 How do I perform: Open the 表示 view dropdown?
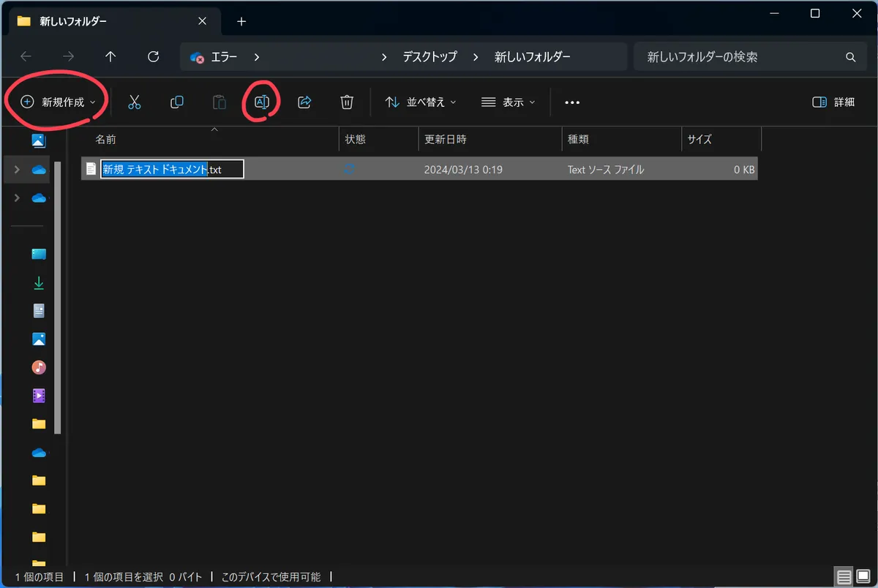click(x=509, y=102)
